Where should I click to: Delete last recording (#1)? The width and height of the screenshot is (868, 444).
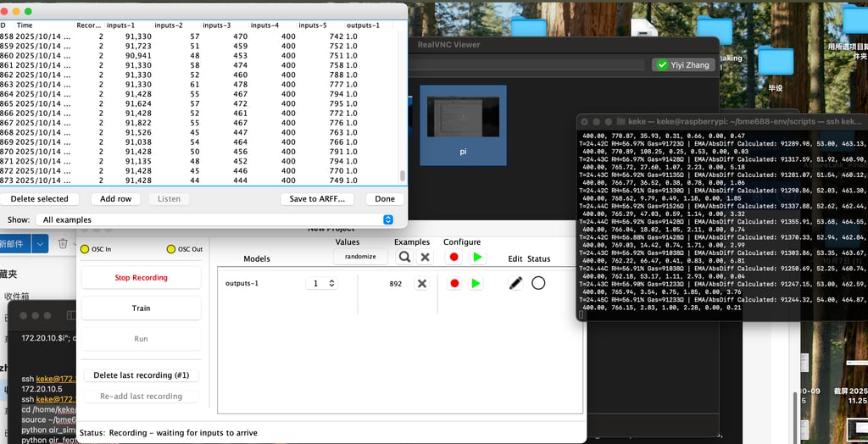142,375
